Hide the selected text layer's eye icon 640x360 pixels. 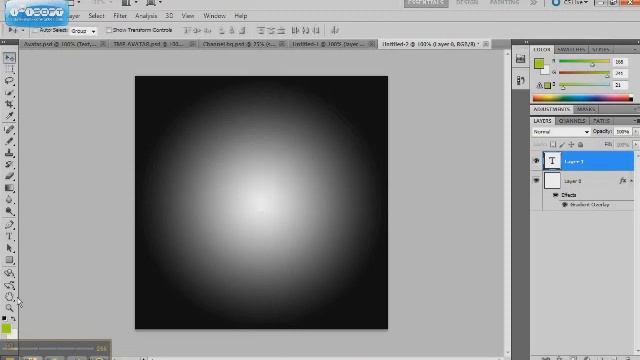536,161
